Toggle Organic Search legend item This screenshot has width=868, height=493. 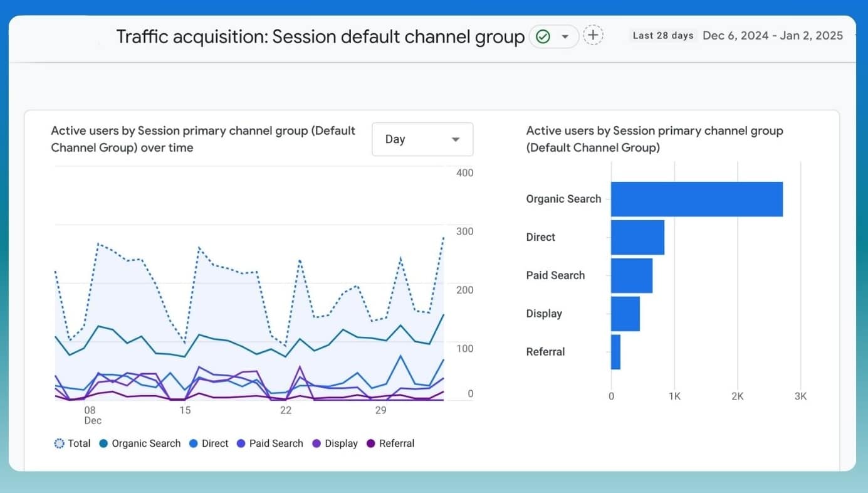point(140,443)
